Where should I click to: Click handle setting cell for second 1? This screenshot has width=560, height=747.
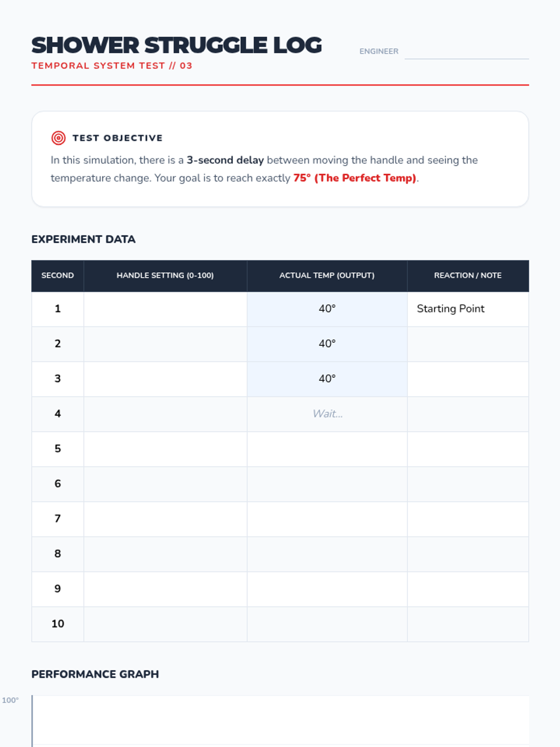[165, 309]
